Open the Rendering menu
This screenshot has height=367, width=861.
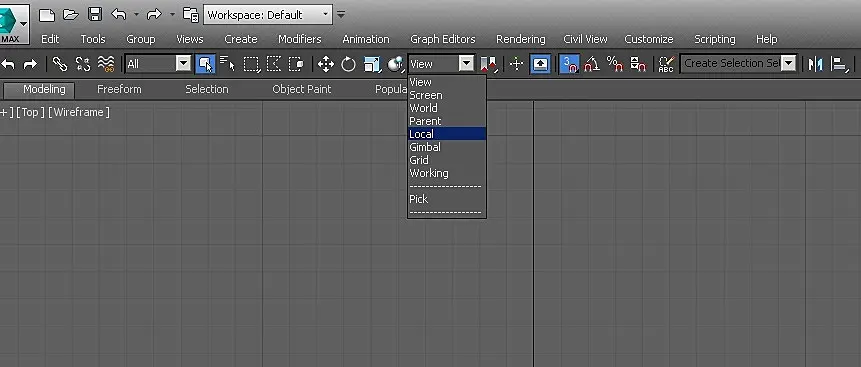coord(521,39)
